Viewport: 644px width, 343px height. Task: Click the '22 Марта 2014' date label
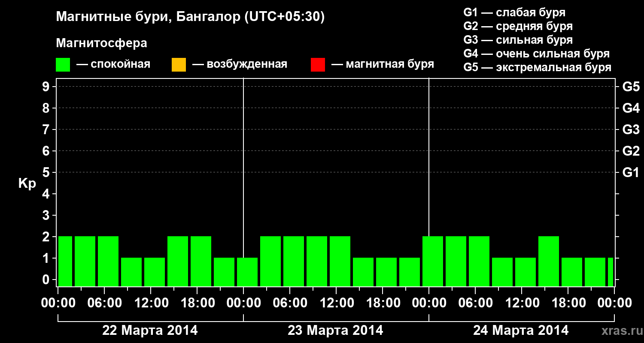(150, 331)
